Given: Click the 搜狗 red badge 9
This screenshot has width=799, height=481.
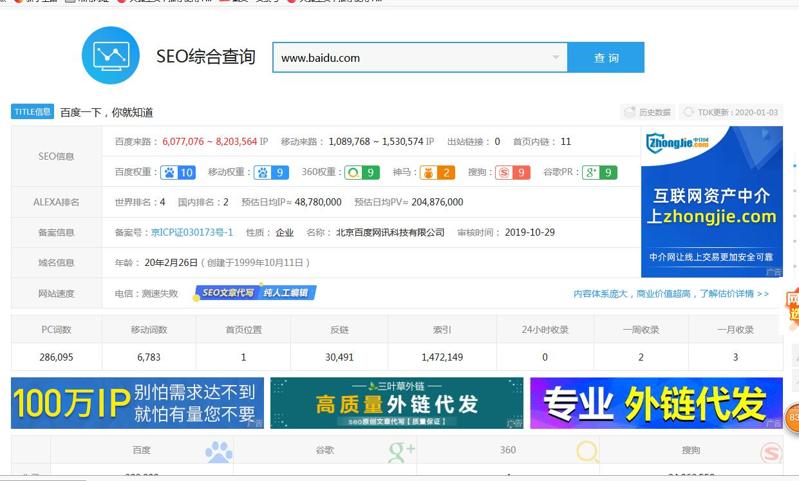Looking at the screenshot, I should click(513, 173).
